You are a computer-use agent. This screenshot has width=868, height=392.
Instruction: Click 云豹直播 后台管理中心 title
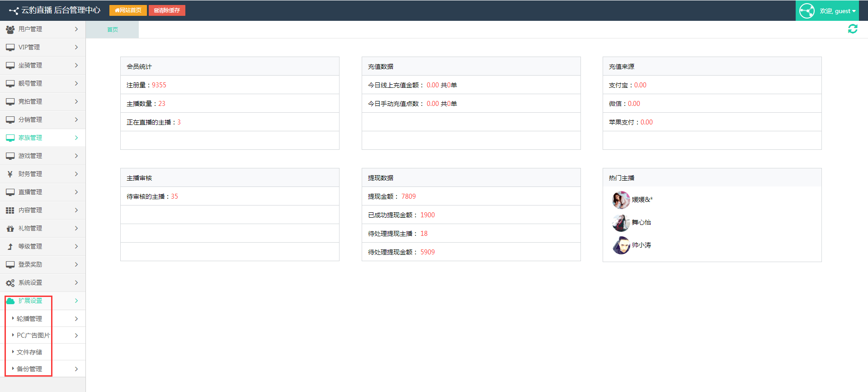61,10
